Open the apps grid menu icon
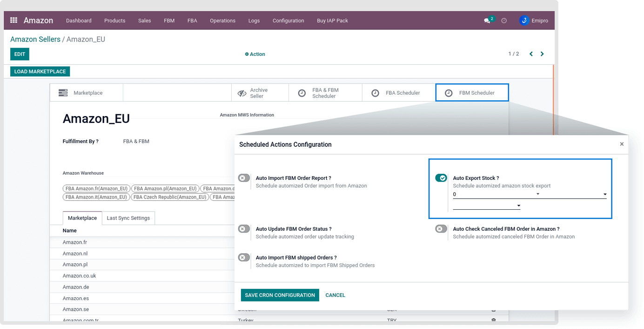The height and width of the screenshot is (329, 644). tap(13, 21)
